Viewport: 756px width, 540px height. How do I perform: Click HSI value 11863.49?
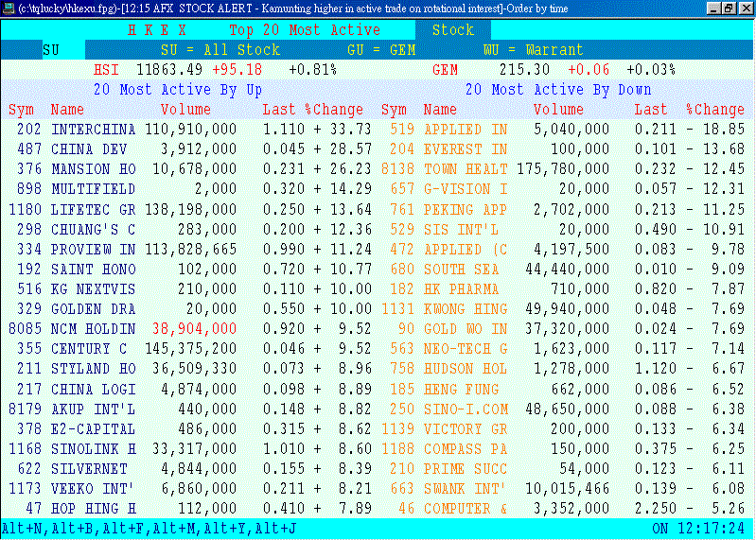pos(169,70)
